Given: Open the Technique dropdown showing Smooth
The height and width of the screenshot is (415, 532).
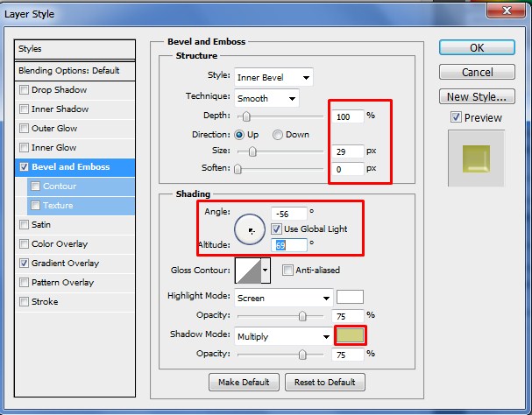Looking at the screenshot, I should [266, 99].
